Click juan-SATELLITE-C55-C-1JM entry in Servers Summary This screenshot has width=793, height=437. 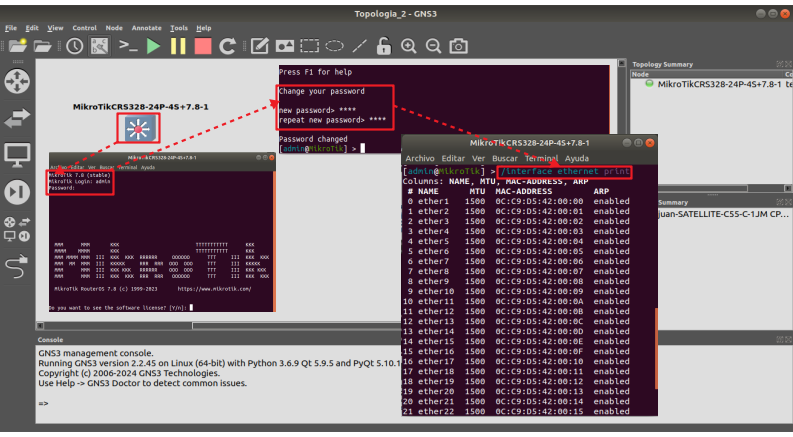[x=724, y=214]
